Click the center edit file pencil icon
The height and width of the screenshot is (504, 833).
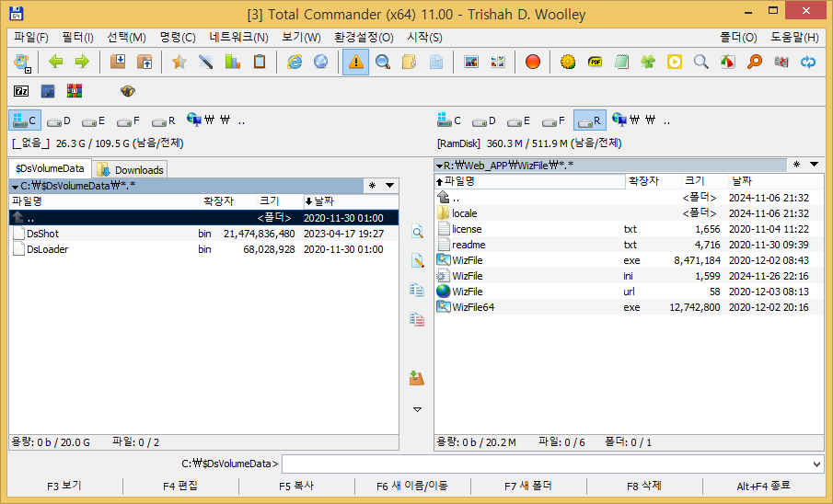pyautogui.click(x=417, y=261)
